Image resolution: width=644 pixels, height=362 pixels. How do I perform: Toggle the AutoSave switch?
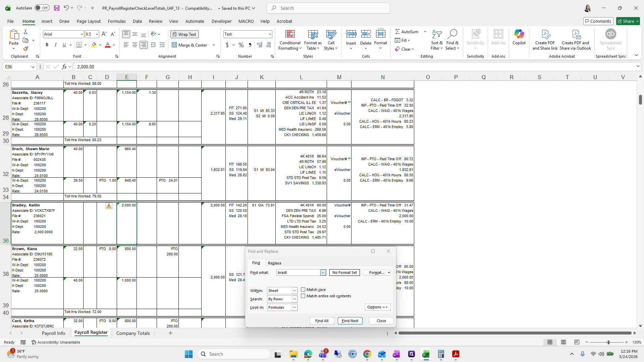[x=42, y=8]
